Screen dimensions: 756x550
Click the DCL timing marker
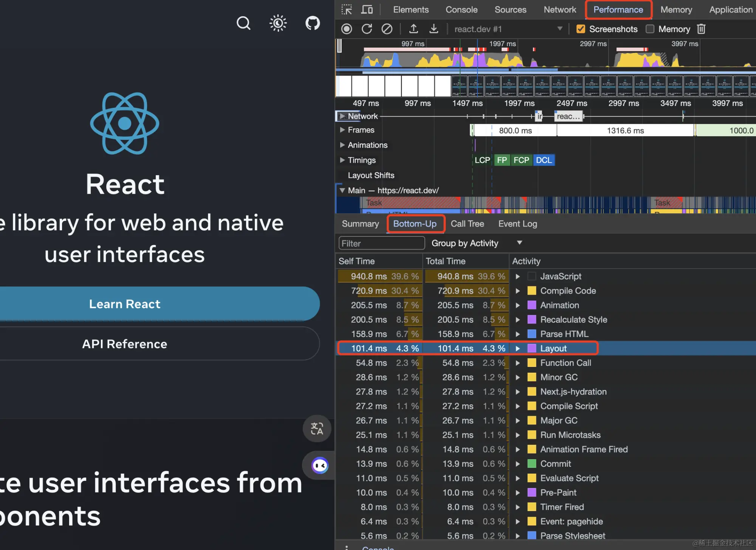[x=544, y=160]
